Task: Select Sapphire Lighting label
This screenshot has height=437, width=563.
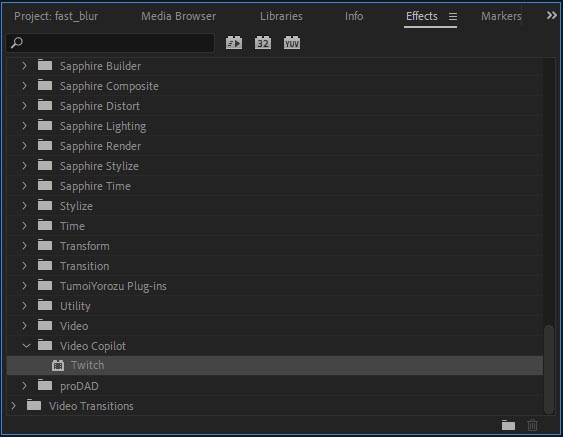Action: point(103,126)
